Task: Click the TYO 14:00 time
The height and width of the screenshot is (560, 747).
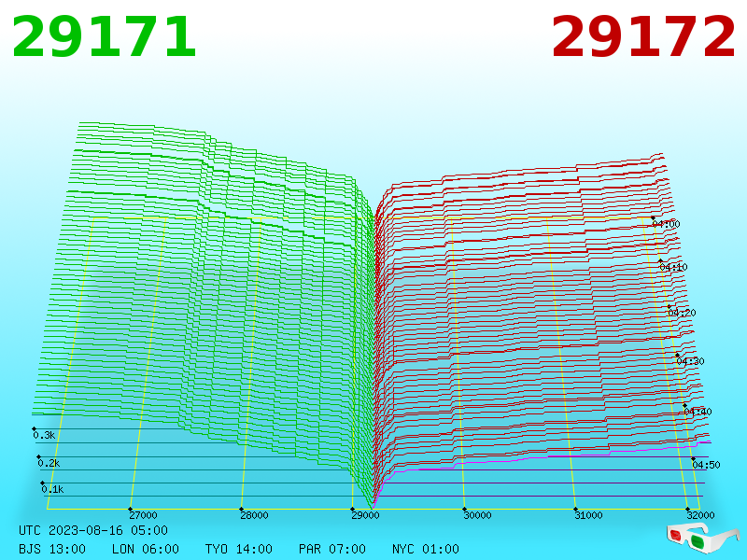Action: pos(239,549)
